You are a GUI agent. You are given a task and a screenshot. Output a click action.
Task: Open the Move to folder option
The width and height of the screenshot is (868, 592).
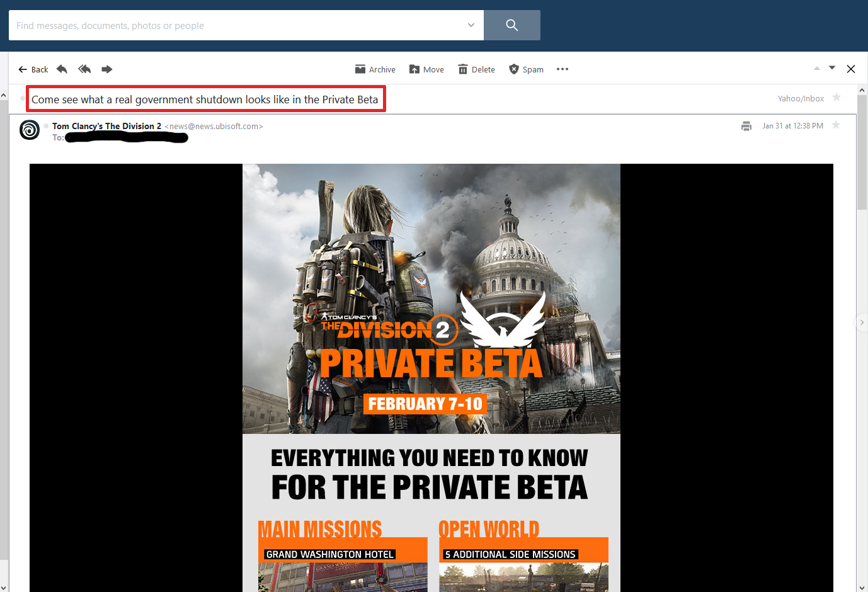[x=426, y=69]
